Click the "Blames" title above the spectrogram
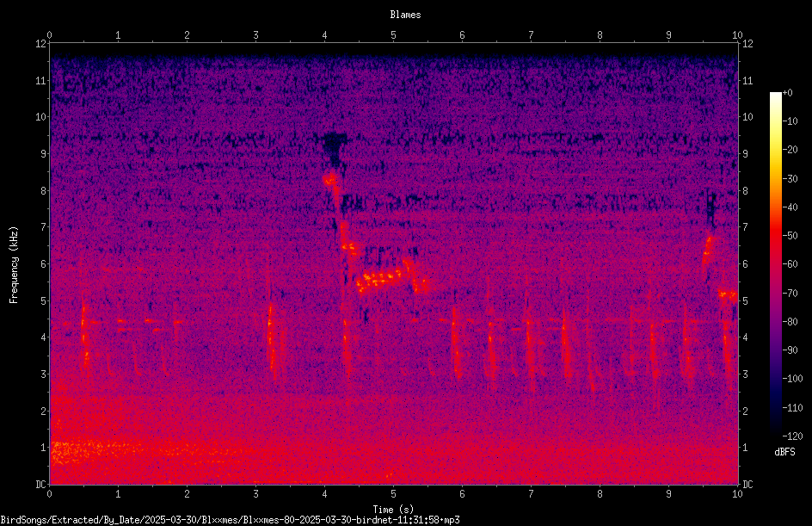The height and width of the screenshot is (526, 812). pyautogui.click(x=405, y=15)
